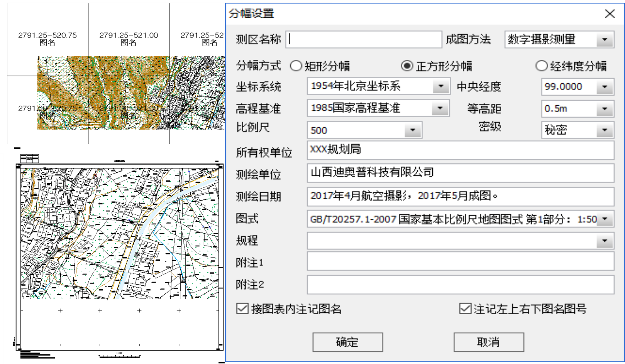Select 矩形分幅 radio option
The height and width of the screenshot is (364, 625).
coord(296,66)
